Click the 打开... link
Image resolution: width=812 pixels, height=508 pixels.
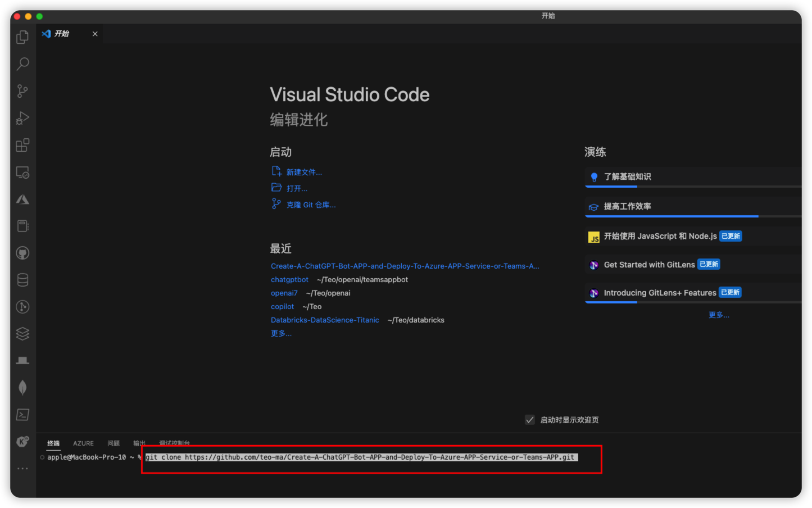297,188
